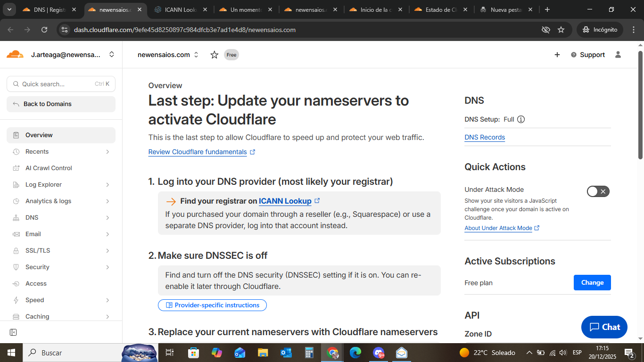
Task: Open the Chat support button
Action: (x=604, y=327)
